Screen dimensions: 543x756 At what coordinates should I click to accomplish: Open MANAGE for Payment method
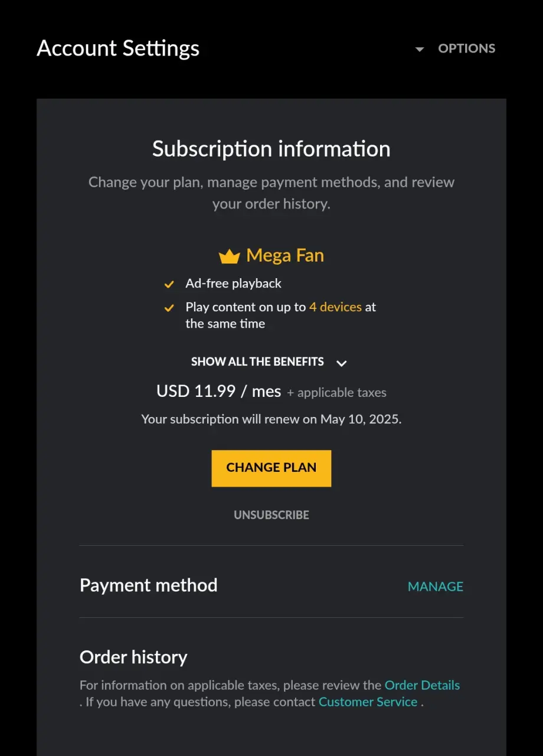pyautogui.click(x=436, y=586)
